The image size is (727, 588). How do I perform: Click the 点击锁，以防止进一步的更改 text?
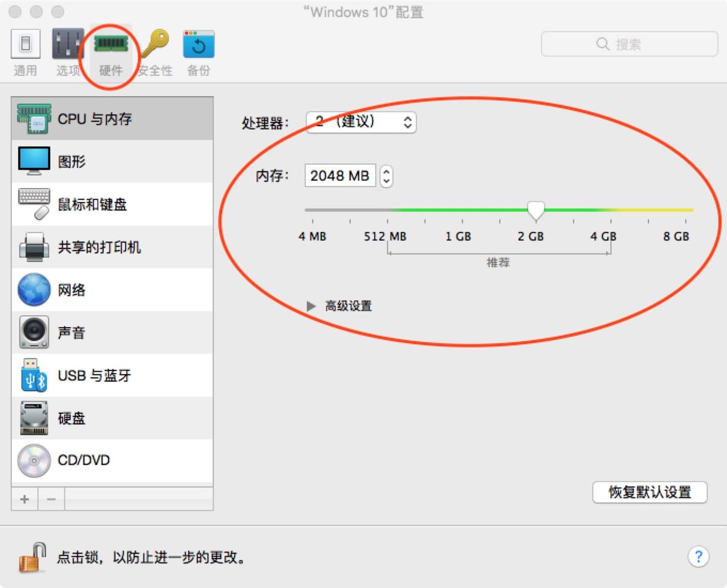(x=151, y=557)
